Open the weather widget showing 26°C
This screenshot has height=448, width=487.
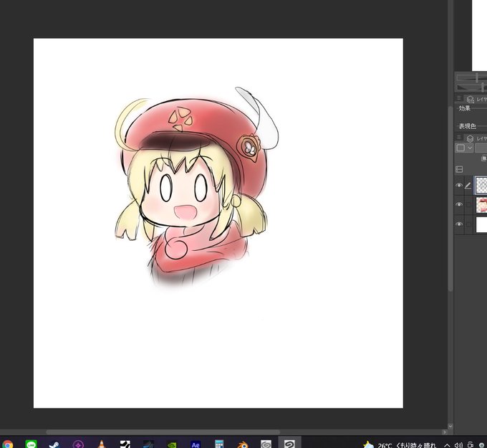[400, 445]
